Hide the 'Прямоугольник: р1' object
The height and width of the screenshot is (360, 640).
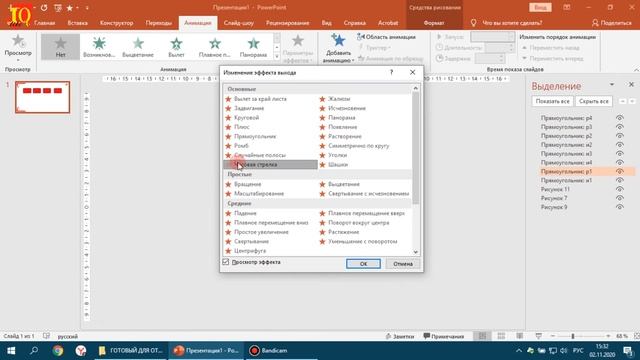pyautogui.click(x=620, y=171)
